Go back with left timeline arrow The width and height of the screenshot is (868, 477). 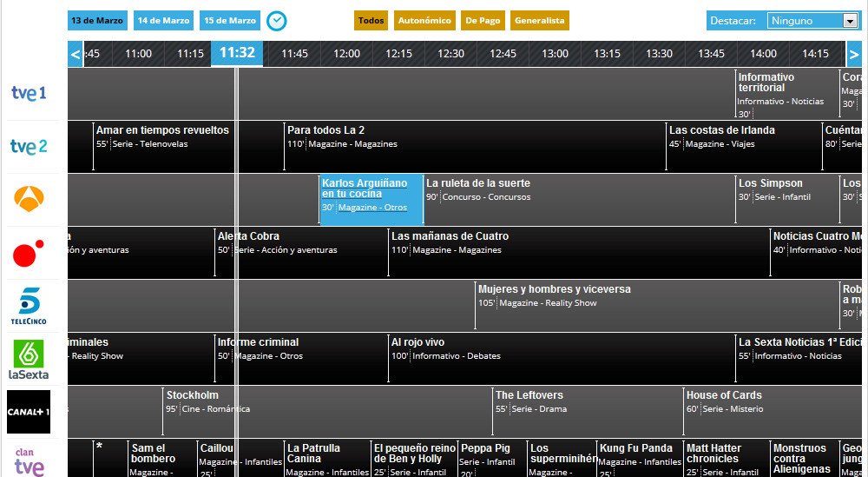tap(76, 54)
